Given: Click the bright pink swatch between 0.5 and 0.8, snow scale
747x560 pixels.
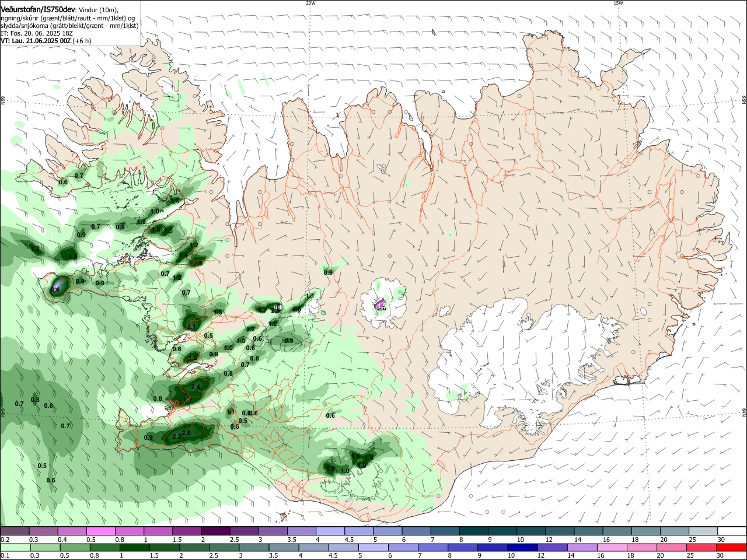Looking at the screenshot, I should tap(101, 531).
